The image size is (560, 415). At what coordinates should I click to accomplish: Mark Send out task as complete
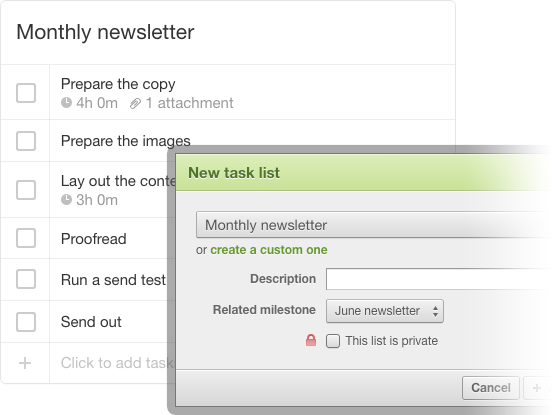click(x=26, y=322)
